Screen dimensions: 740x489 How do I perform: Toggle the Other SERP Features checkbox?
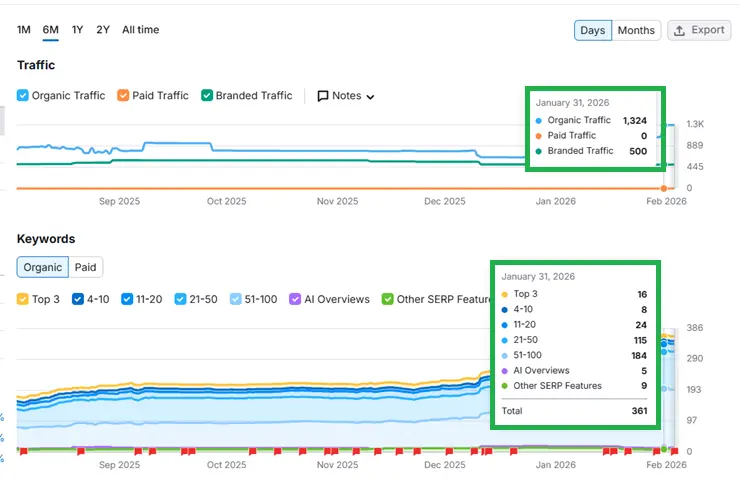point(388,299)
